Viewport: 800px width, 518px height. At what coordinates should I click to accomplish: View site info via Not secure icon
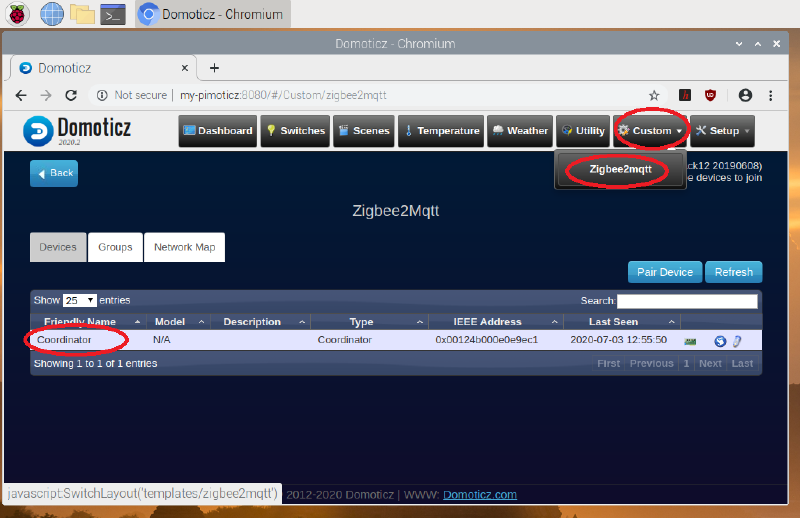click(x=102, y=95)
